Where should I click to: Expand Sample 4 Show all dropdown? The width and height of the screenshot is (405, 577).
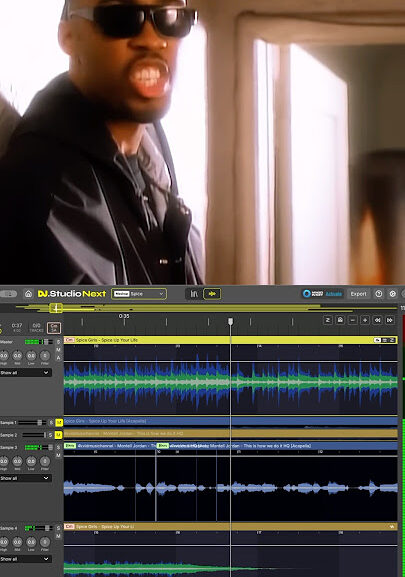26,559
